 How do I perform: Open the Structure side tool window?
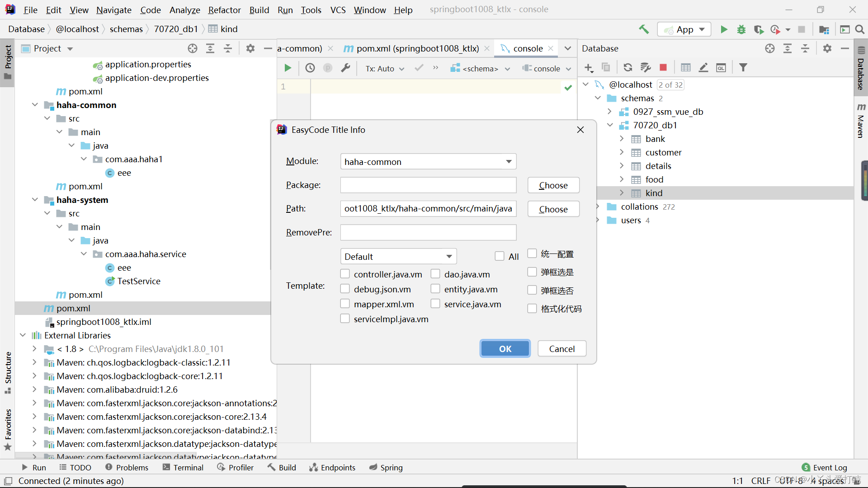coord(8,373)
